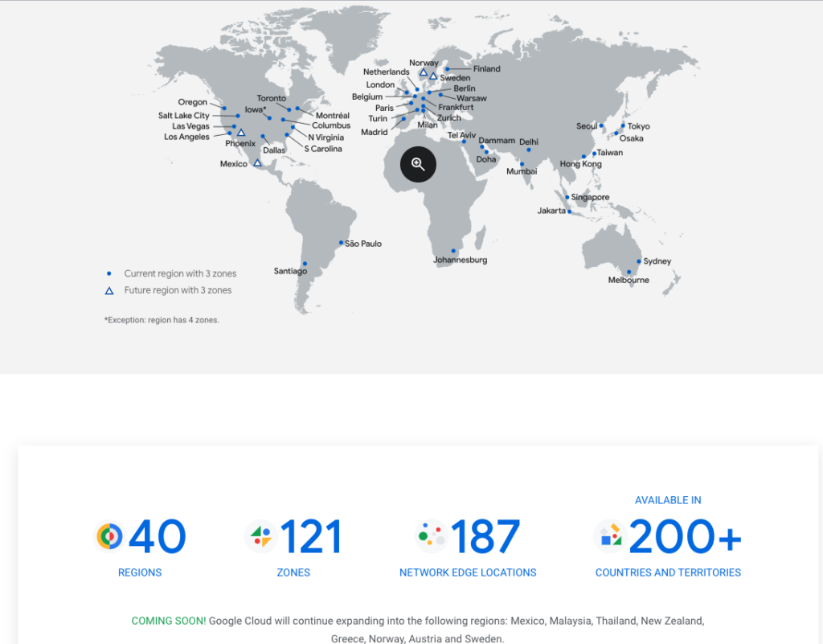Click the S Carolina label
The image size is (823, 644).
pyautogui.click(x=323, y=149)
